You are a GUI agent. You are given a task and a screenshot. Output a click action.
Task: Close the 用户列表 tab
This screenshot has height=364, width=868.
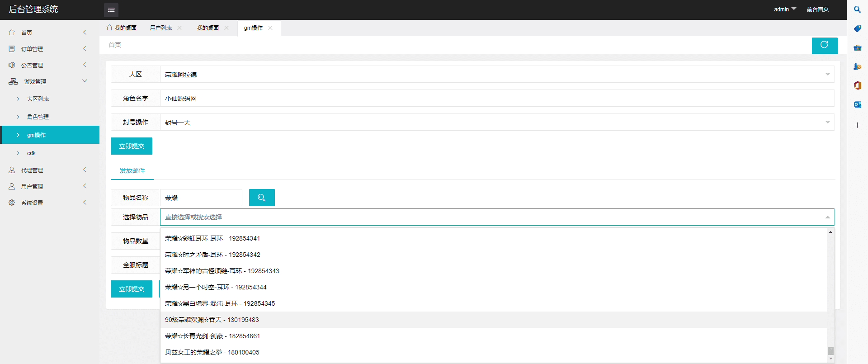(x=179, y=28)
